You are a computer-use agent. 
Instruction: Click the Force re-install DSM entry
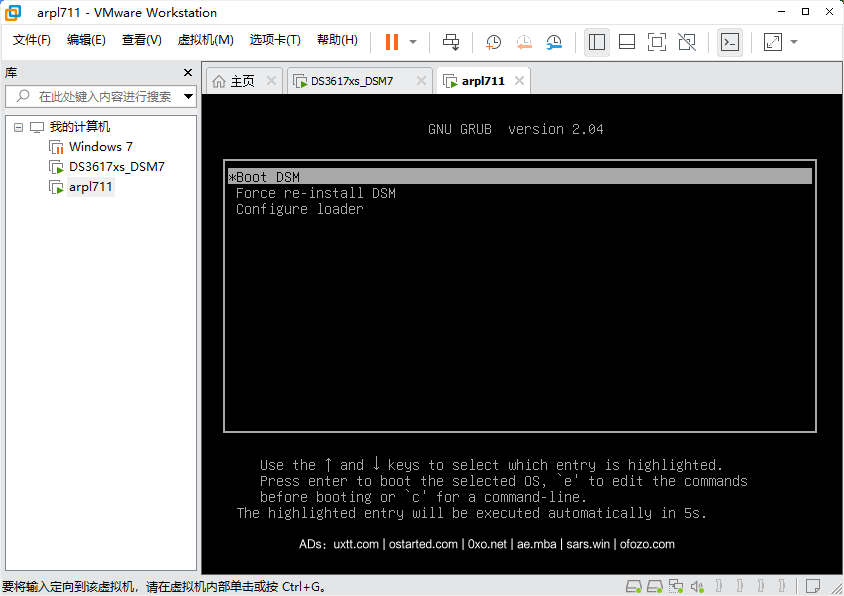315,193
